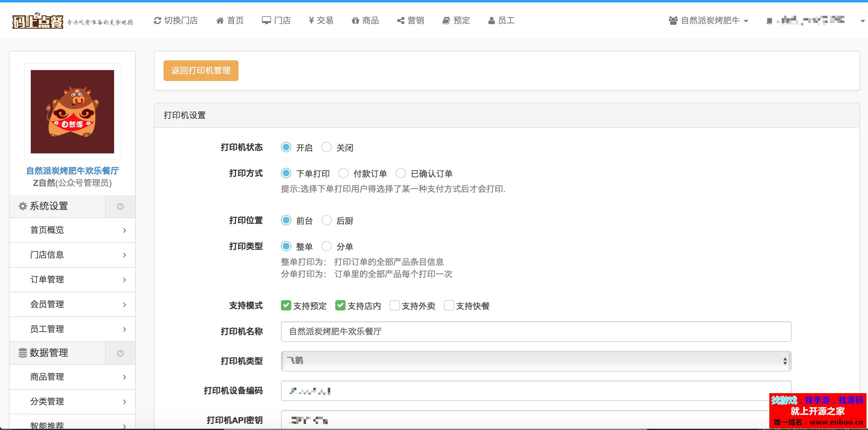This screenshot has height=430, width=868.
Task: Click the arrow on 员工管理 row
Action: [x=124, y=329]
